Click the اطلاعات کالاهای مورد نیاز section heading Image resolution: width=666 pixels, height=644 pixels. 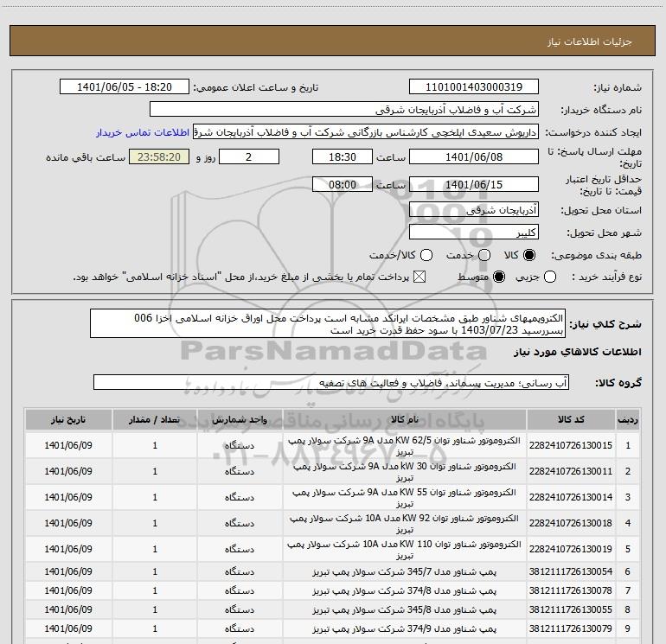577,352
